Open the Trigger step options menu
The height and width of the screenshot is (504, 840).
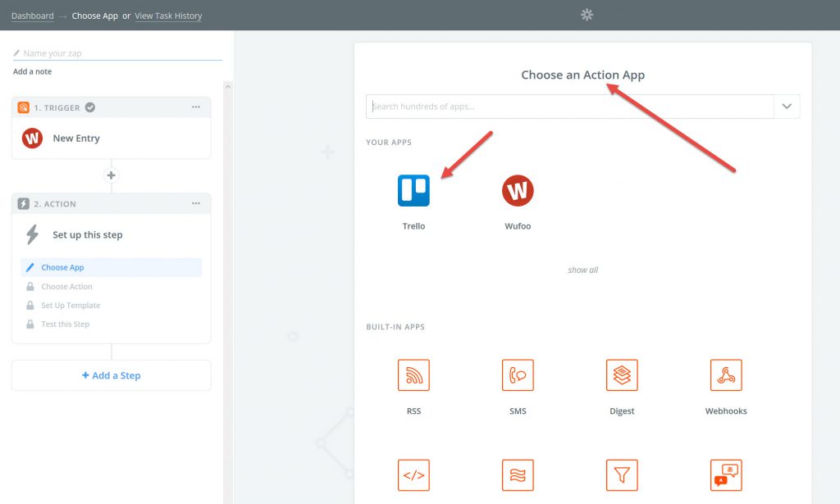pyautogui.click(x=195, y=107)
